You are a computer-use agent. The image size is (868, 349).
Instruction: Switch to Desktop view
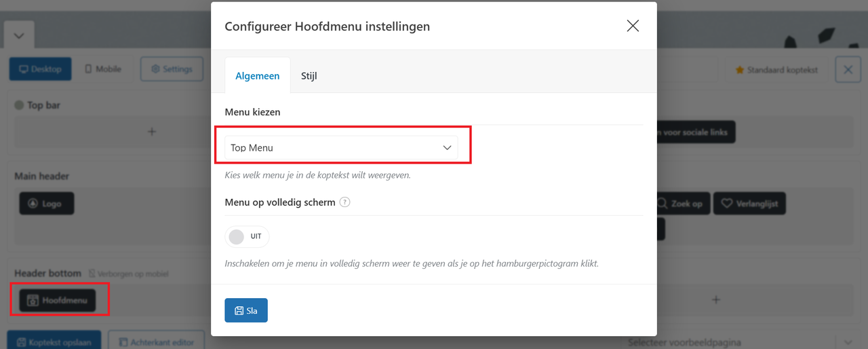point(41,69)
